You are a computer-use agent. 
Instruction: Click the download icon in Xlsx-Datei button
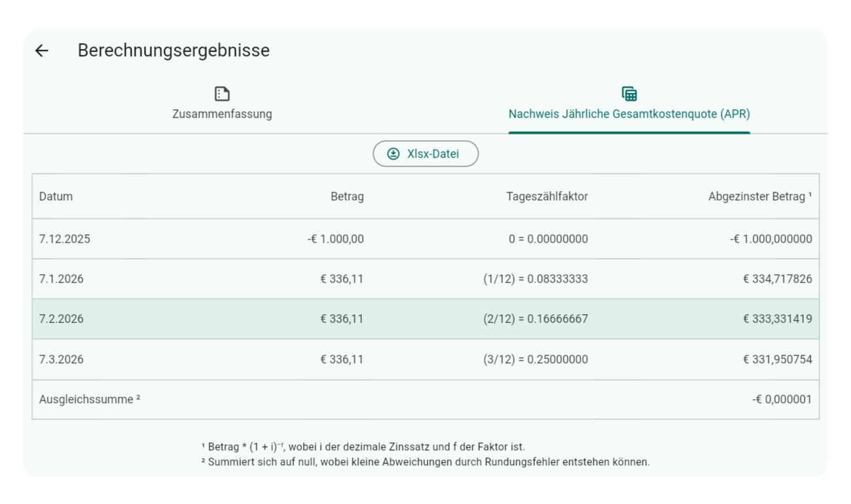coord(393,154)
